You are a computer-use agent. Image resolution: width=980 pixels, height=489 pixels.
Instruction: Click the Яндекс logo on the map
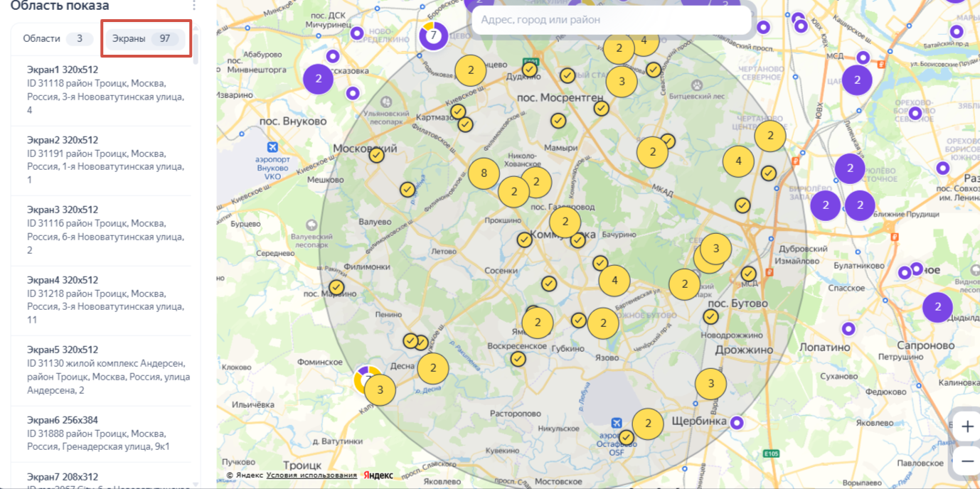point(378,475)
